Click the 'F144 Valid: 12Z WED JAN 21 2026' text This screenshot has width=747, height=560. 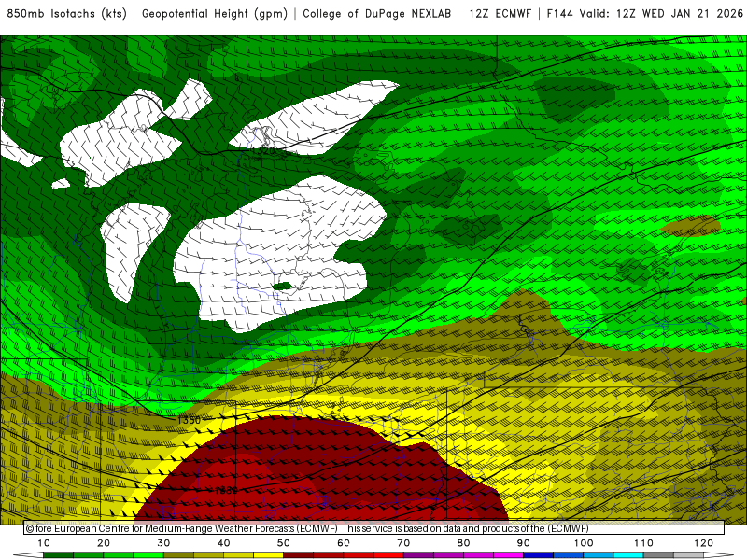(645, 14)
